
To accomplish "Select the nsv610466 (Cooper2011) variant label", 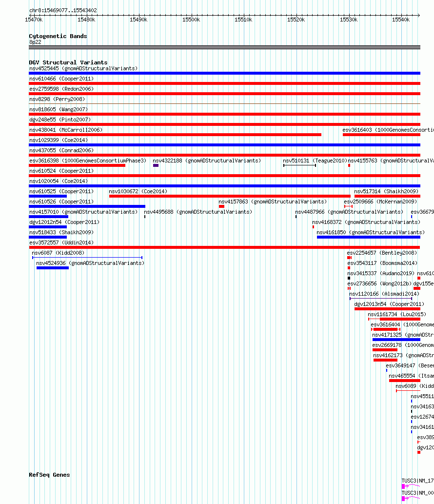I will pyautogui.click(x=61, y=79).
